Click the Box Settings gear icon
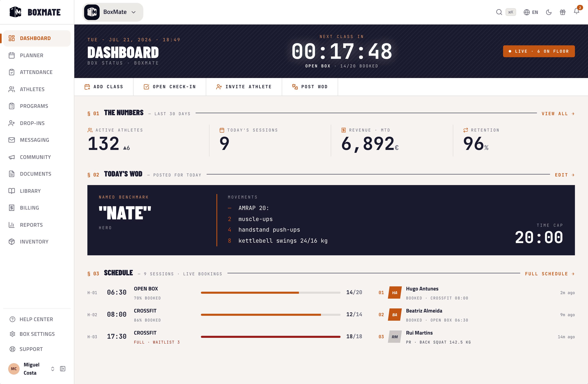Screen dimensions: 588x384 pos(12,334)
